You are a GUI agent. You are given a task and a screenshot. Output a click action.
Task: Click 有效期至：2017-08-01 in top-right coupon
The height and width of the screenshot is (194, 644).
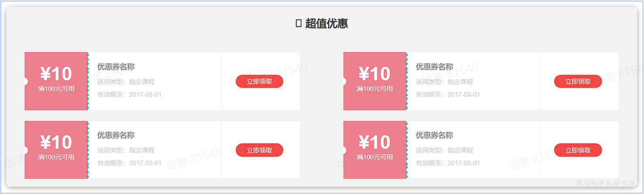(448, 94)
